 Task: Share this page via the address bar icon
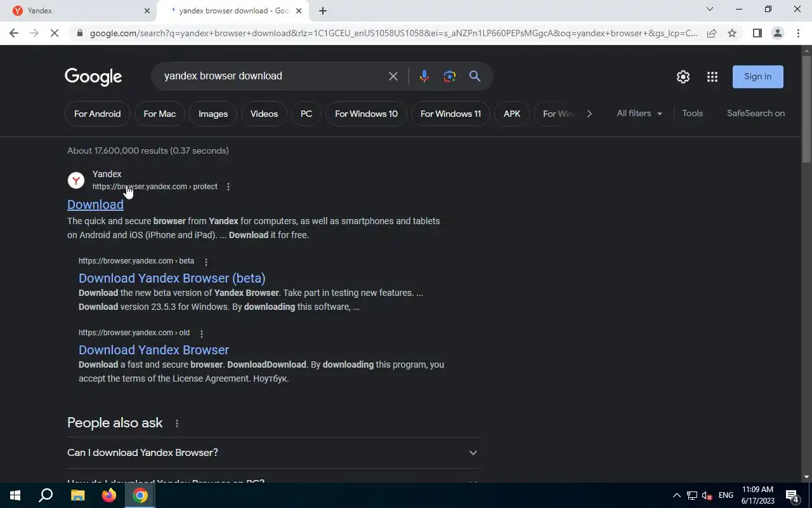712,33
